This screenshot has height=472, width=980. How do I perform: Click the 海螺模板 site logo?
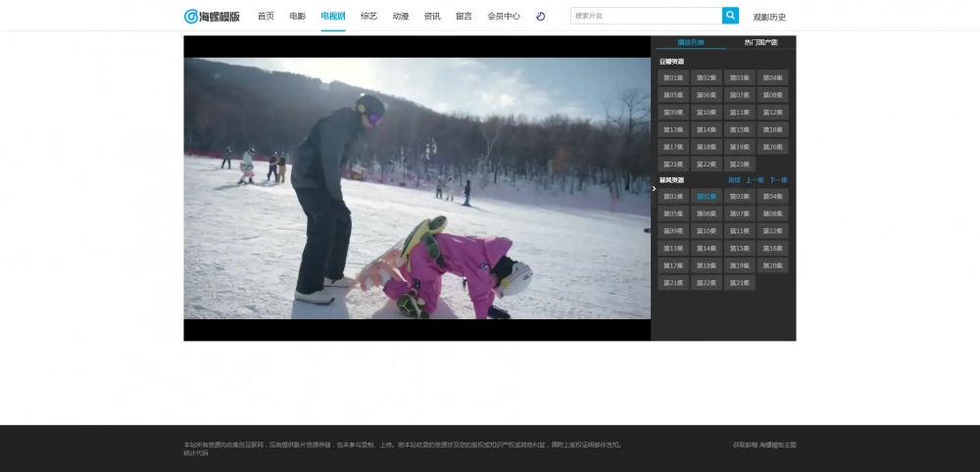point(212,16)
